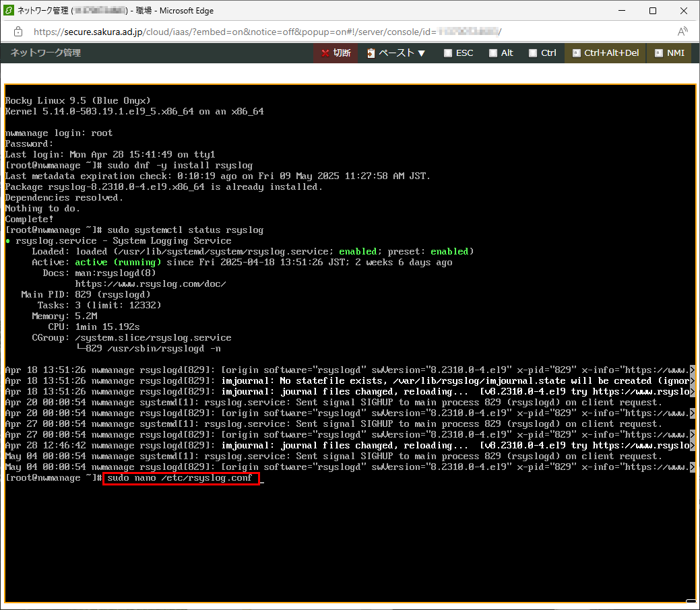Click the "829 /usr/sbin/rsyslogd -n" process line
The image size is (700, 610).
pyautogui.click(x=148, y=348)
